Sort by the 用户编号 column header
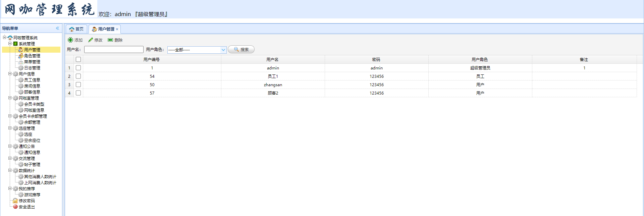 coord(152,59)
